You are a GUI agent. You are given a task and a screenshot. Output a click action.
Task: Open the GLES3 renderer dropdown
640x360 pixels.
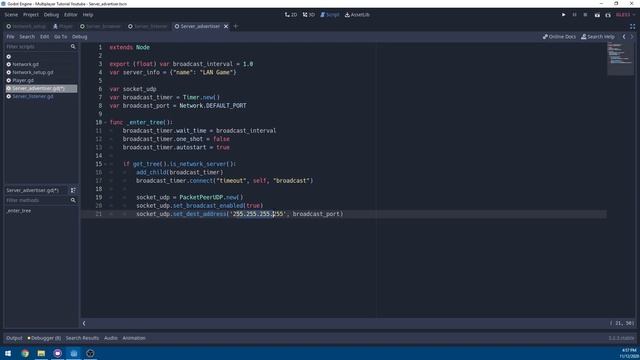[x=625, y=15]
